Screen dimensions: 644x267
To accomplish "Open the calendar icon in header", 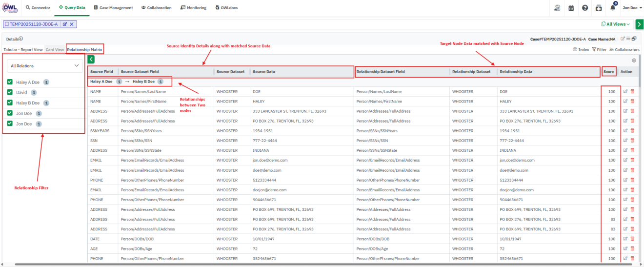I will (571, 8).
